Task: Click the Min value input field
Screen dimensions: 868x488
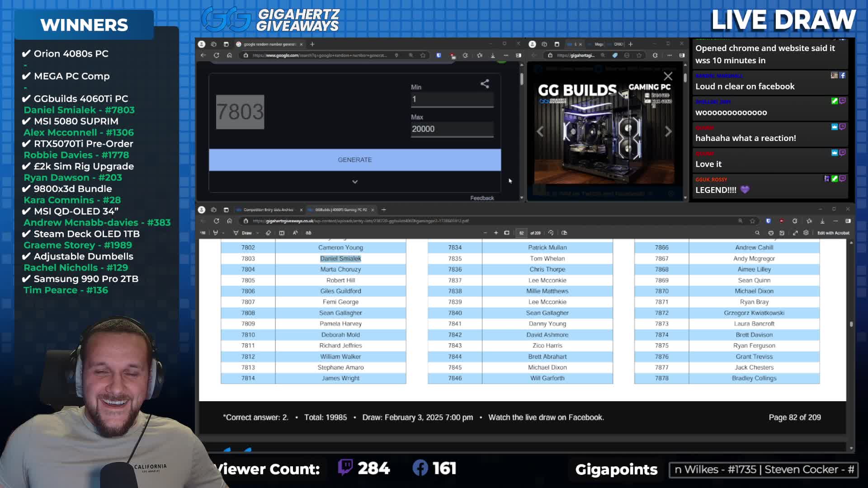Action: coord(452,99)
